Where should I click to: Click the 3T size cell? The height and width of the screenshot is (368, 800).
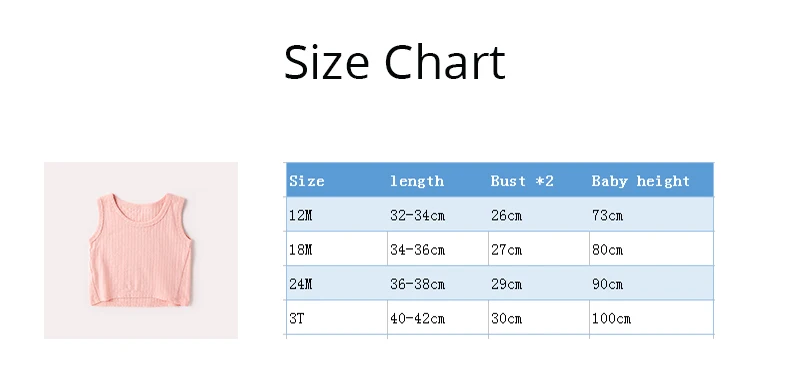tap(337, 317)
